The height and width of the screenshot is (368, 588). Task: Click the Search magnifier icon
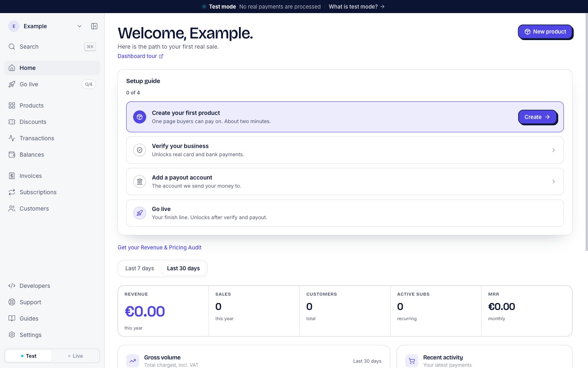(x=12, y=47)
